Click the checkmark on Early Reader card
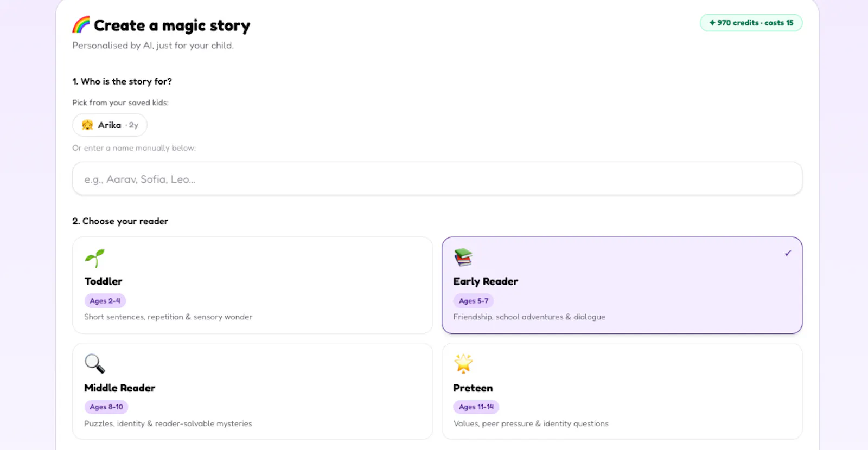Image resolution: width=868 pixels, height=450 pixels. coord(788,253)
